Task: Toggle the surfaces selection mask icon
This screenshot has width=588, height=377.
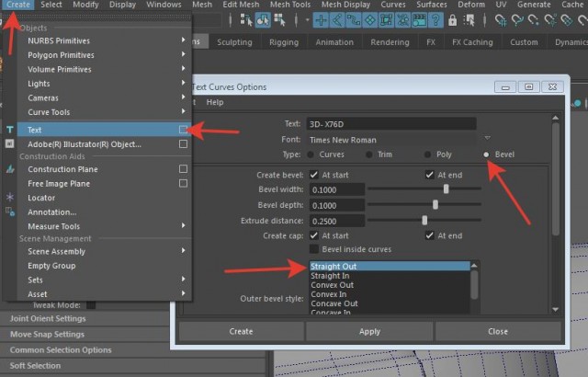Action: [369, 20]
